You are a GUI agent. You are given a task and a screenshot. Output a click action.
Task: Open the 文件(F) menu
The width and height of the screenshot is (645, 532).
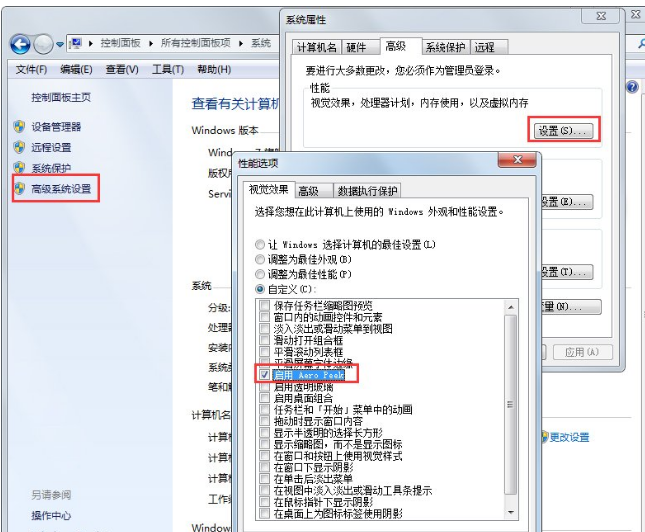[31, 70]
